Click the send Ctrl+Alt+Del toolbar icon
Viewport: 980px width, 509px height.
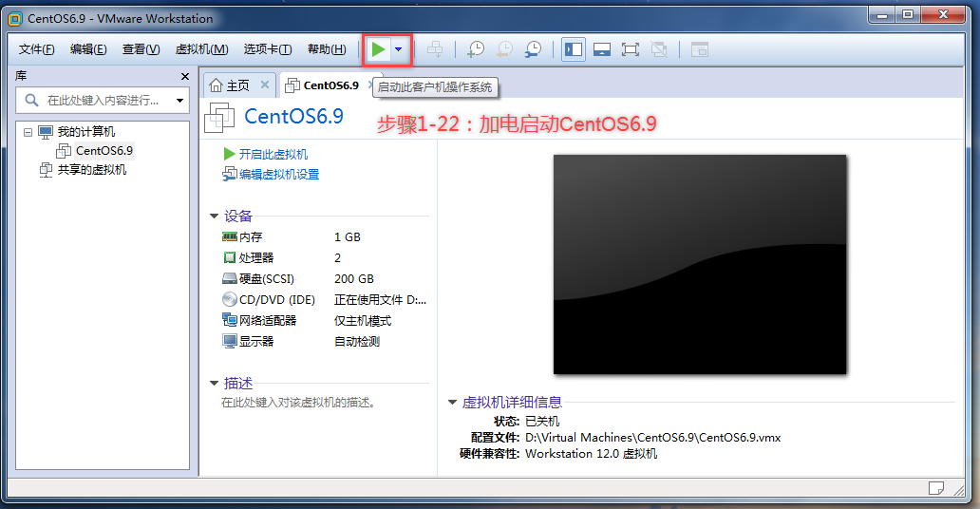tap(435, 49)
